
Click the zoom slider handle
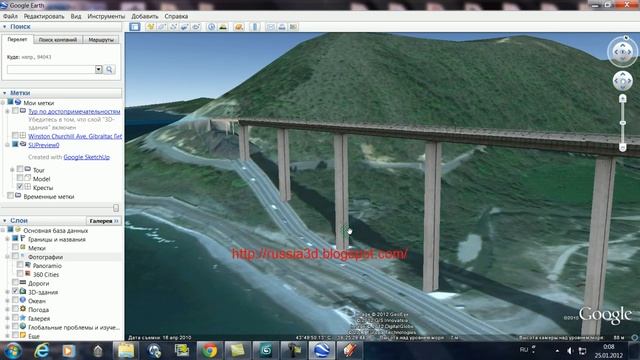click(622, 123)
